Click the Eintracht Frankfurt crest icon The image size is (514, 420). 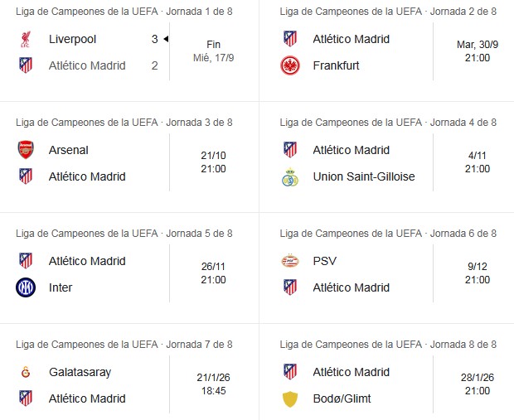coord(290,65)
